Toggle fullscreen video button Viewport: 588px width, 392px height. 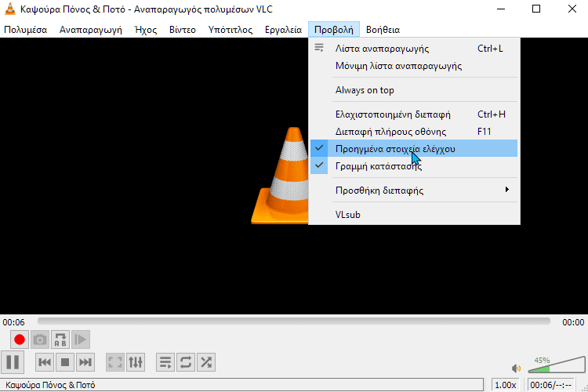coord(115,362)
